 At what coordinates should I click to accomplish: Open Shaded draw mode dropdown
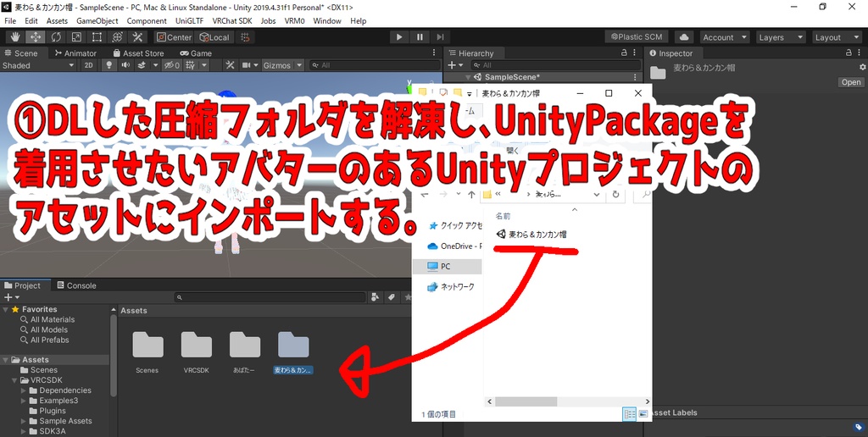click(38, 65)
